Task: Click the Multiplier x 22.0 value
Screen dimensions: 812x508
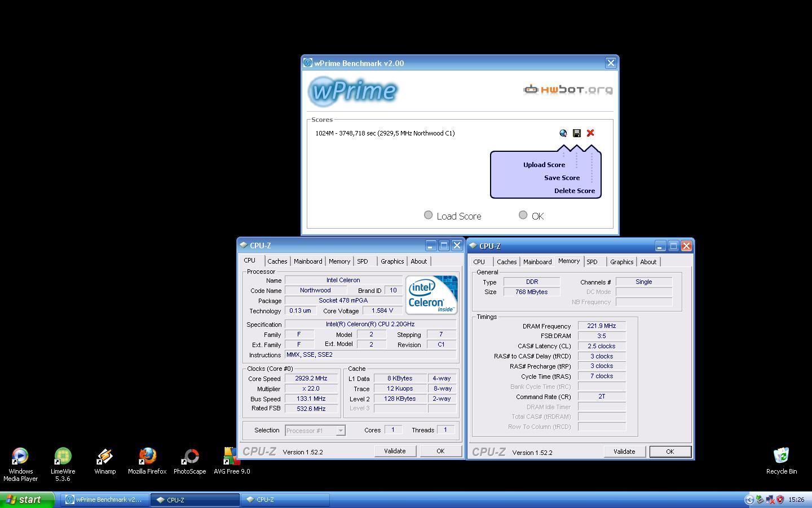Action: point(311,389)
